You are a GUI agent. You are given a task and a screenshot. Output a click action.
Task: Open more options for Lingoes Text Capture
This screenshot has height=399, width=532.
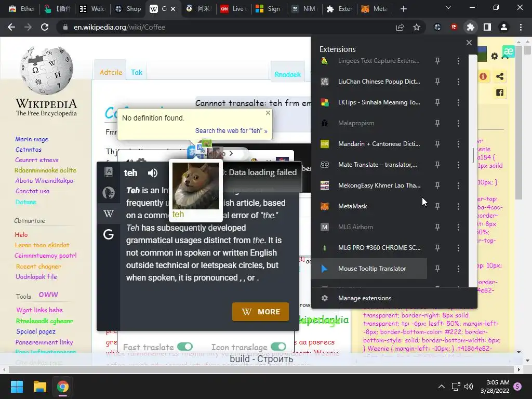pyautogui.click(x=458, y=61)
